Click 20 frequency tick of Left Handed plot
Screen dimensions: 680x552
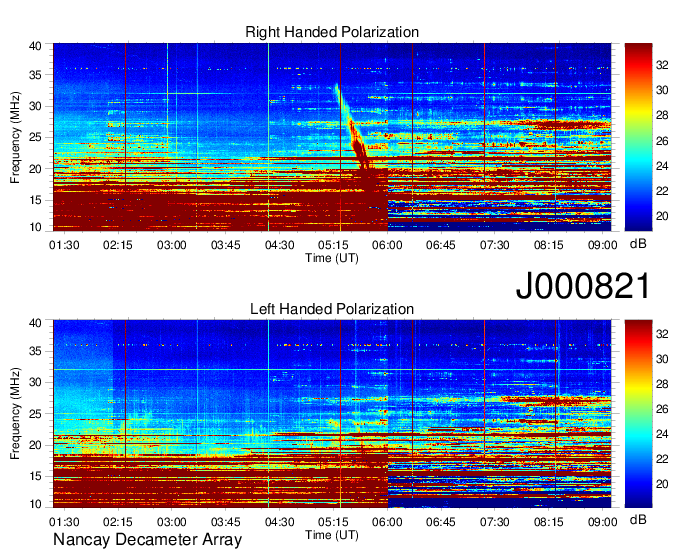coord(35,445)
